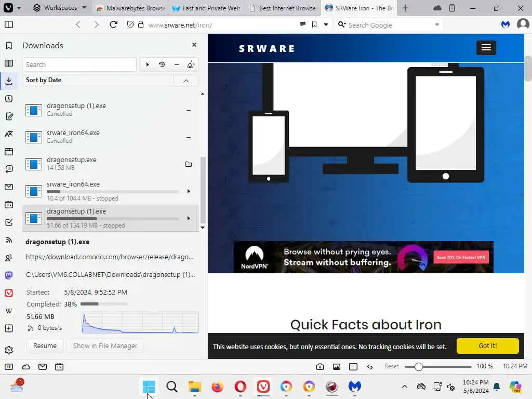Remove cancelled srware_iron64.exe entry
532x399 pixels.
pos(188,137)
